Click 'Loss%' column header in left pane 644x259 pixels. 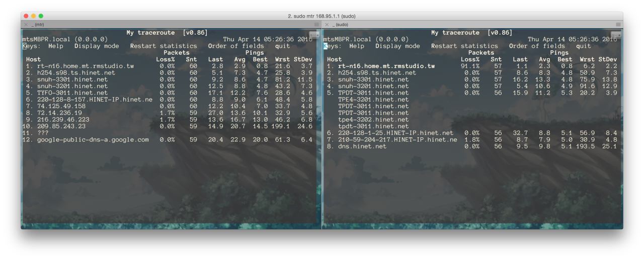(166, 59)
